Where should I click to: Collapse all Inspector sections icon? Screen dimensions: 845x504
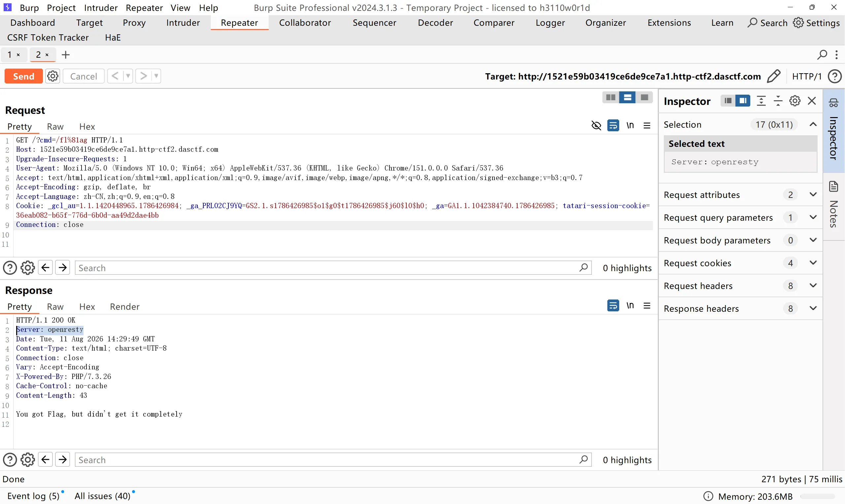tap(778, 101)
